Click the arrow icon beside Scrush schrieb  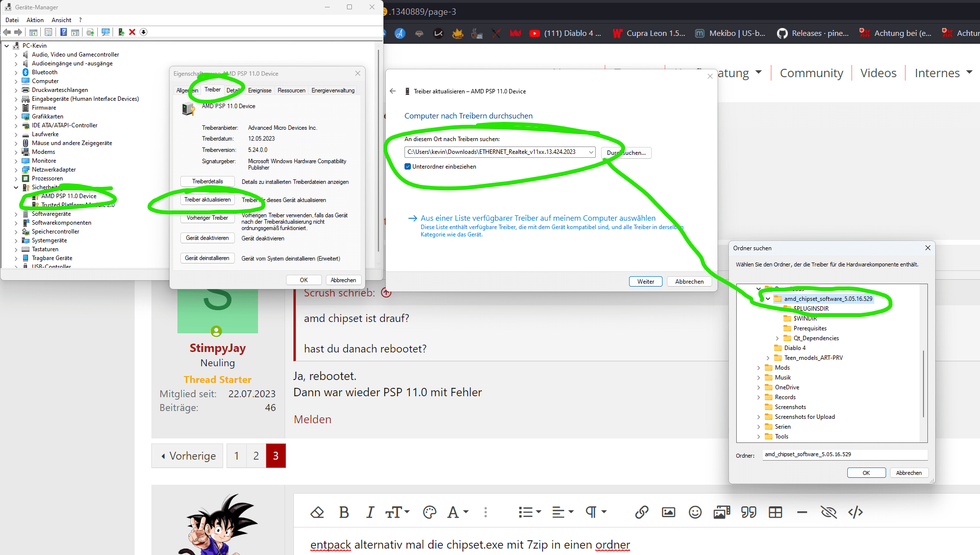[x=387, y=293]
